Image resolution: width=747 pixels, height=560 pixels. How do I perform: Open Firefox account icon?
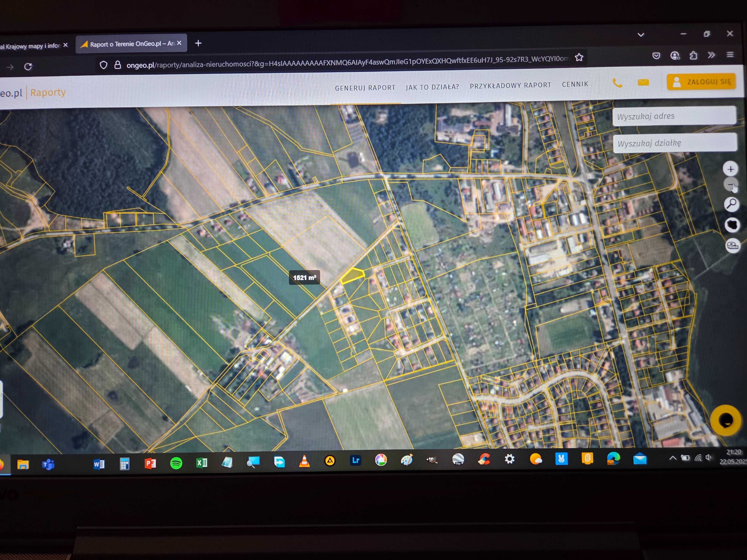click(675, 55)
